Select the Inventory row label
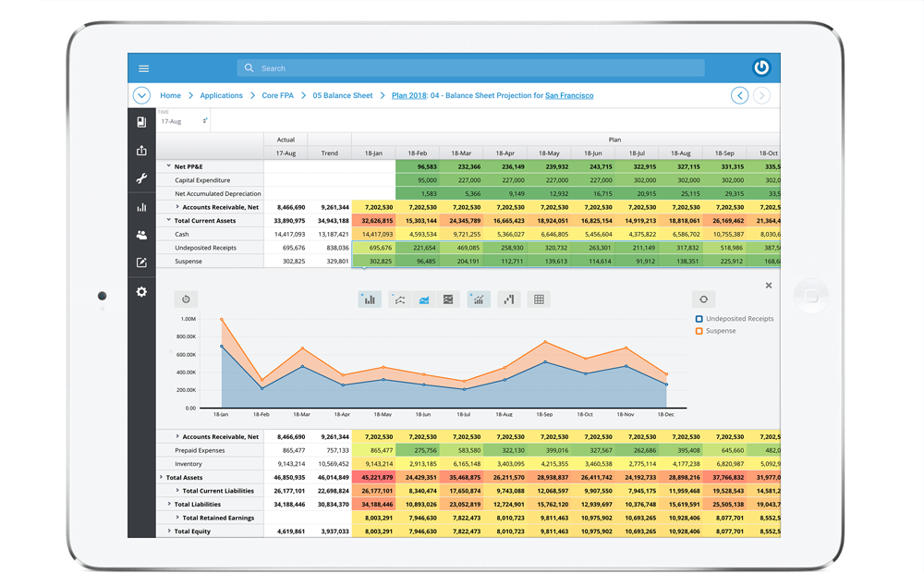The width and height of the screenshot is (924, 574). tap(188, 464)
